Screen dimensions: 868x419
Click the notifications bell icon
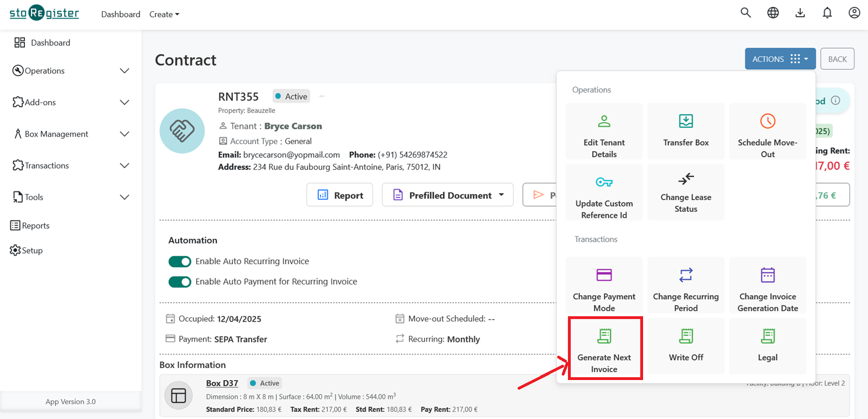coord(827,12)
